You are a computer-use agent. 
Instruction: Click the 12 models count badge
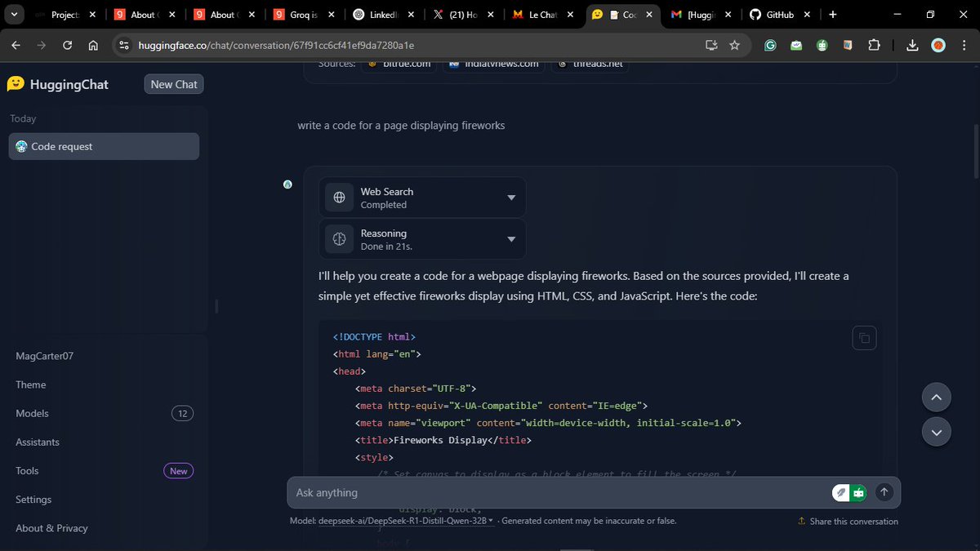coord(182,413)
